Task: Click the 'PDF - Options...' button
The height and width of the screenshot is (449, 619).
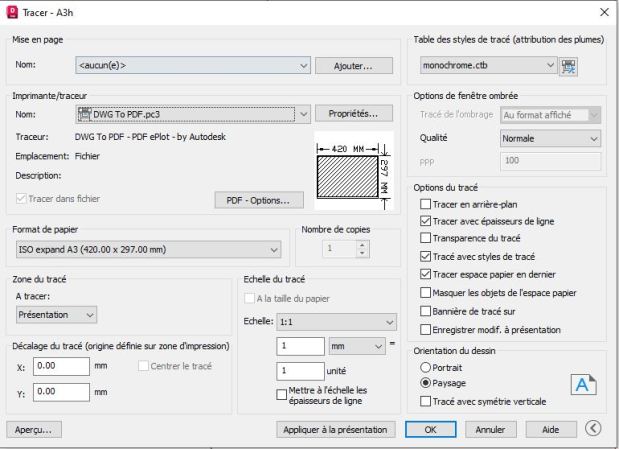Action: click(258, 200)
